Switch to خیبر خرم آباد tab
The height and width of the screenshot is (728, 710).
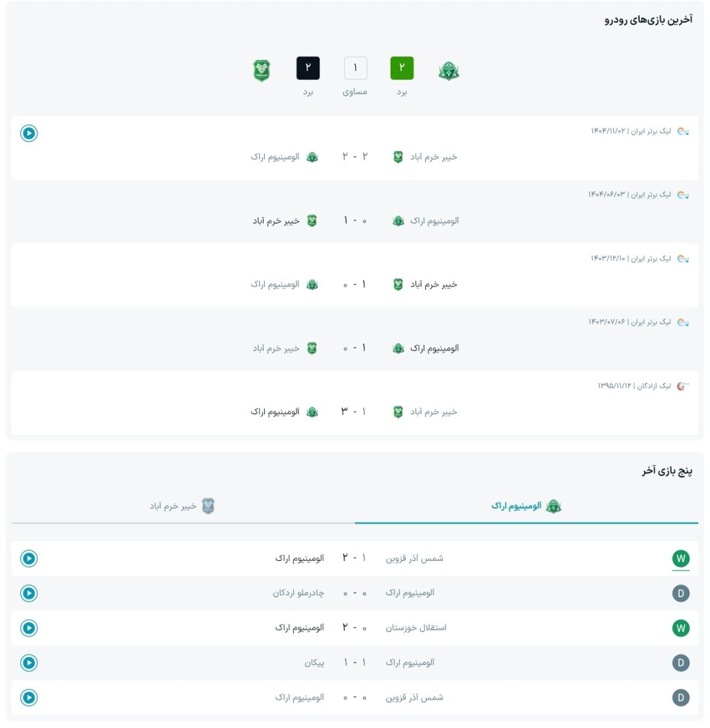(x=183, y=506)
